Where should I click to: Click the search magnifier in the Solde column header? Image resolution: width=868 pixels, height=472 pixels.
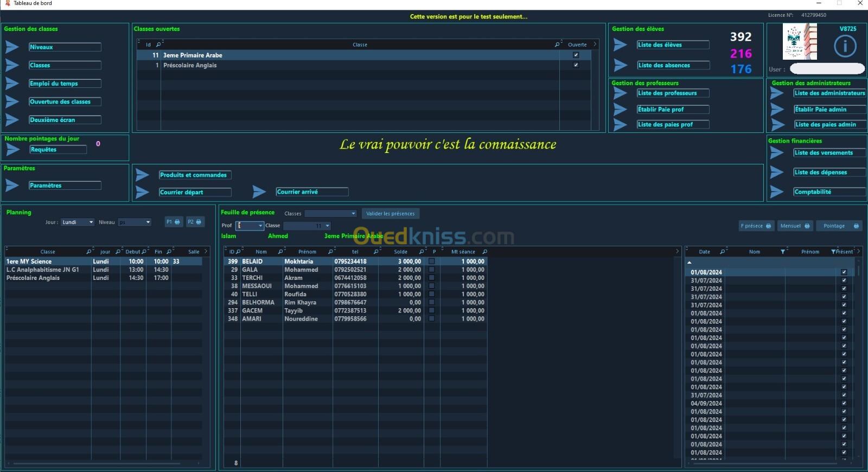pyautogui.click(x=421, y=252)
